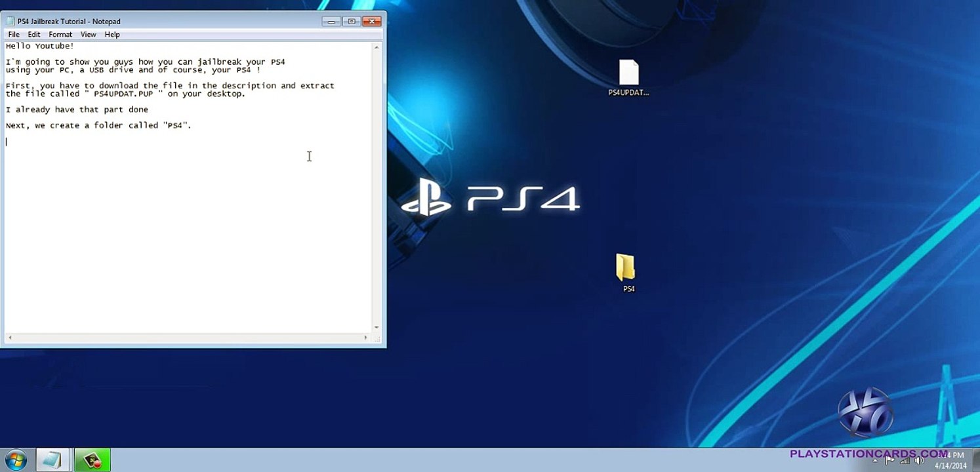The image size is (980, 472).
Task: Click the line "using your PC, a USB drive"
Action: [x=133, y=70]
